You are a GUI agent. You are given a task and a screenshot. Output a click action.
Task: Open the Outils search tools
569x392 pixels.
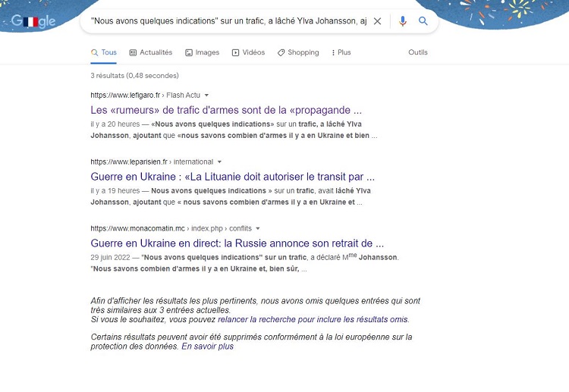(x=418, y=52)
